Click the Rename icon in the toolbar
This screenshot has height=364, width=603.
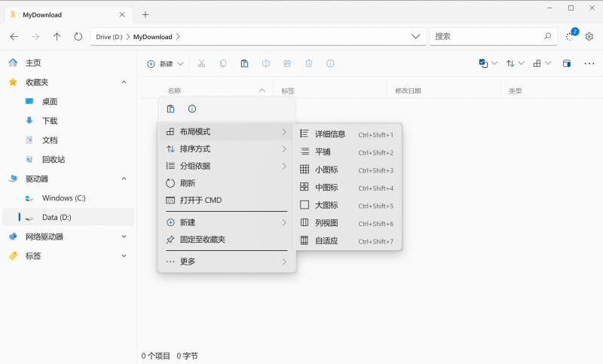point(266,63)
